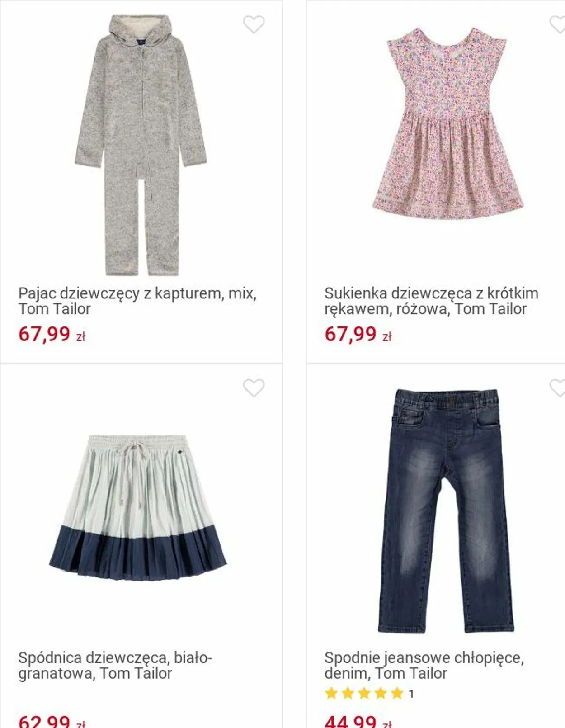Open the grey hooded jumpsuit product photo
The image size is (565, 728).
pyautogui.click(x=141, y=145)
